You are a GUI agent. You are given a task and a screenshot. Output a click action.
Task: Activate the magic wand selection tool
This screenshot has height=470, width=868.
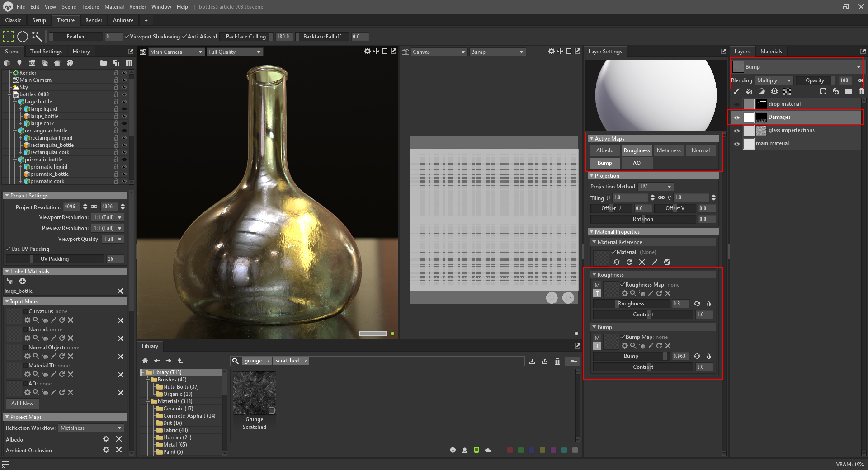(37, 37)
